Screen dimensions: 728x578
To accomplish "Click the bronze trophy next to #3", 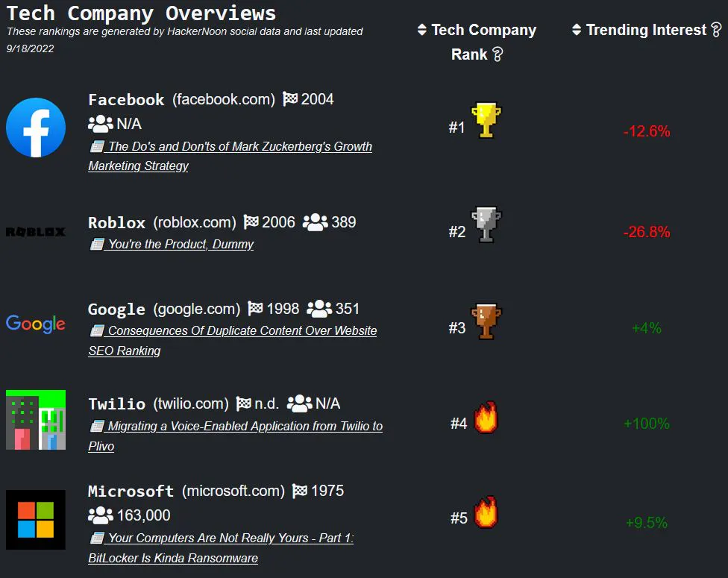I will (x=486, y=321).
